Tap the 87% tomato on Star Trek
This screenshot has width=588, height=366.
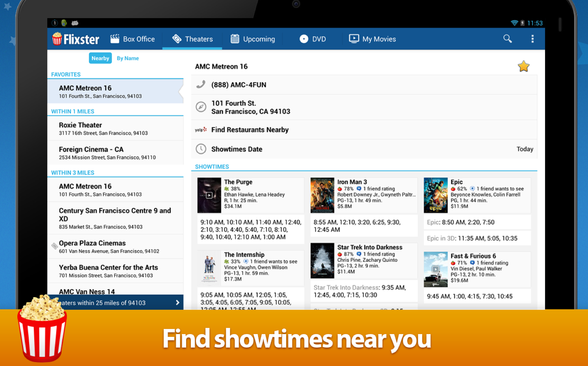[340, 254]
